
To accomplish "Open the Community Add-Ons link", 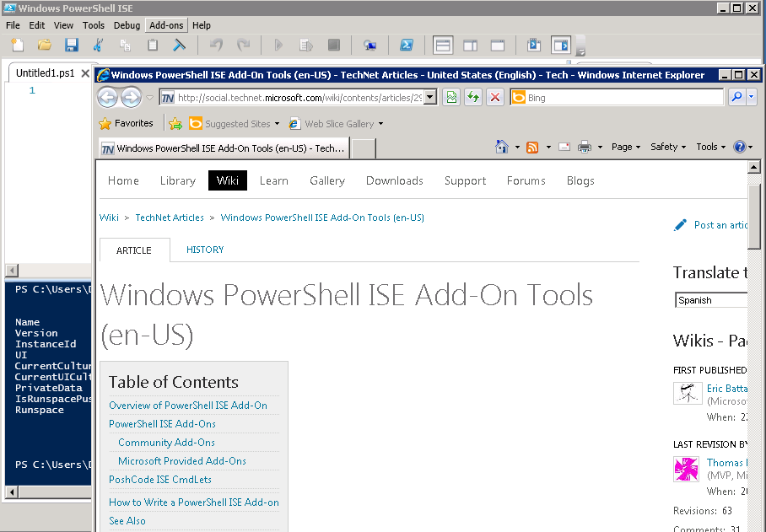I will point(166,443).
